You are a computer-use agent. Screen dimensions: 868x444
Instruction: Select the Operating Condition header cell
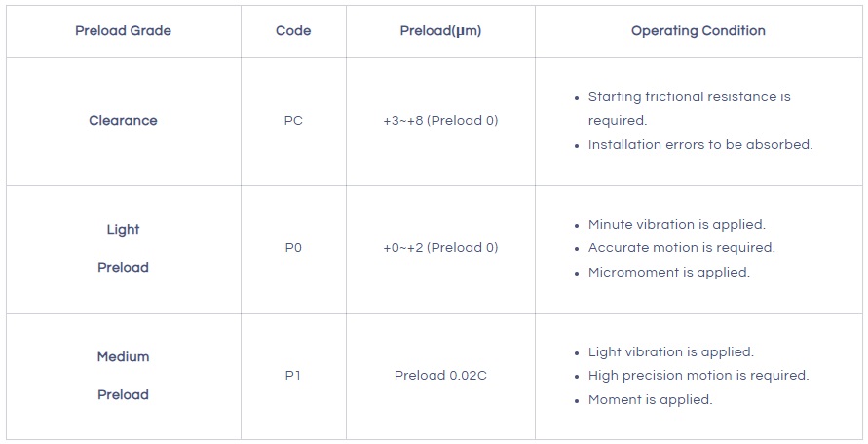(698, 31)
